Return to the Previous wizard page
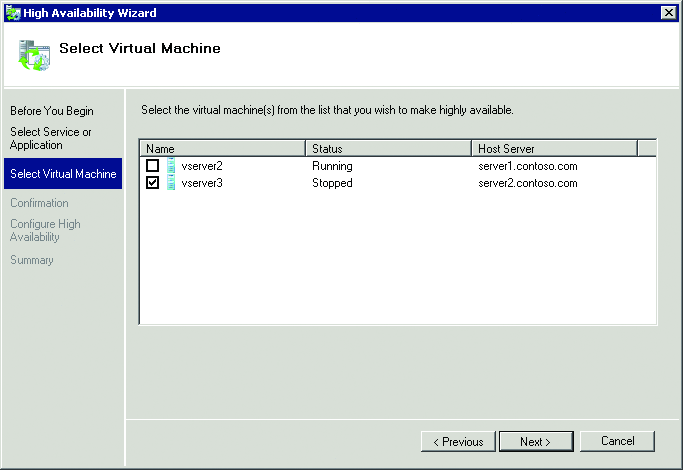683x470 pixels. [x=458, y=442]
